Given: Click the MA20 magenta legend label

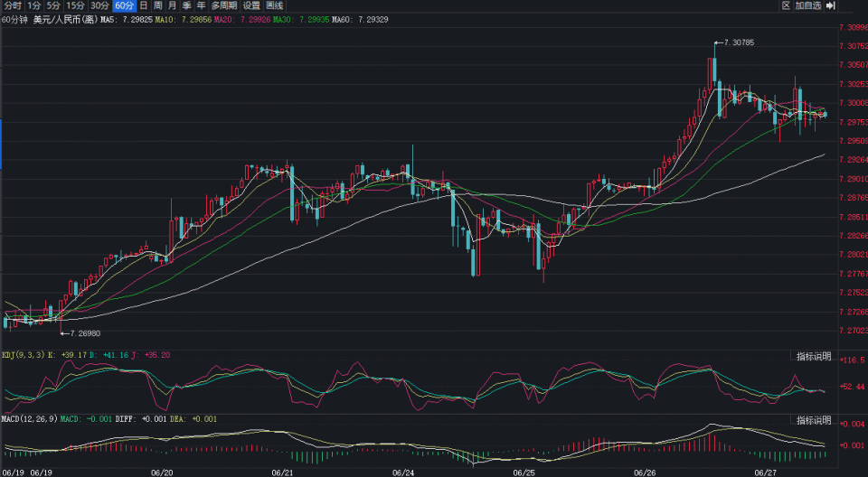Looking at the screenshot, I should (x=239, y=18).
